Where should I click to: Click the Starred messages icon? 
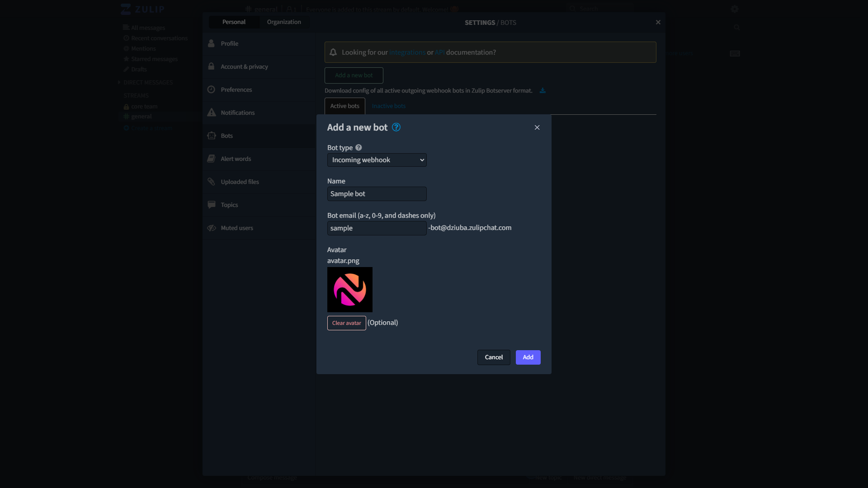pos(127,59)
